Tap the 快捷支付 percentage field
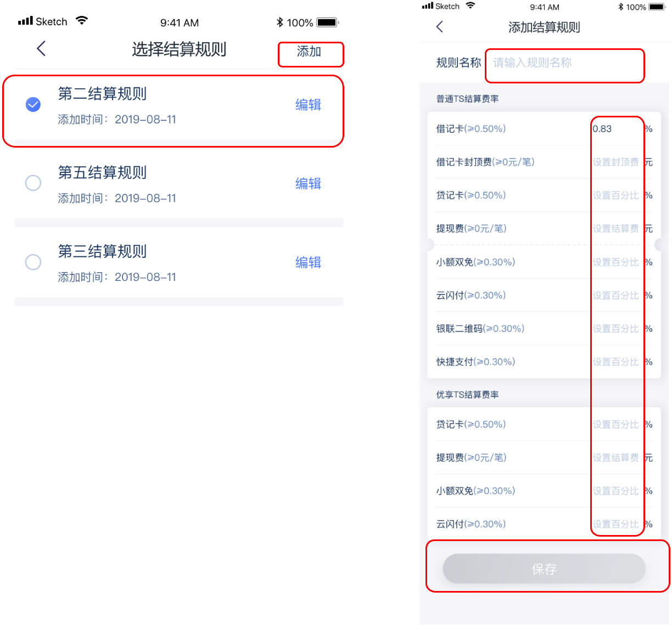672x625 pixels. click(615, 362)
